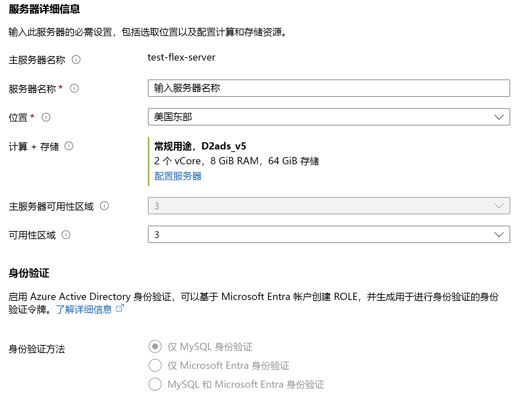Screen dimensions: 532x399
Task: Click the 服务器名称 input field
Action: click(329, 88)
